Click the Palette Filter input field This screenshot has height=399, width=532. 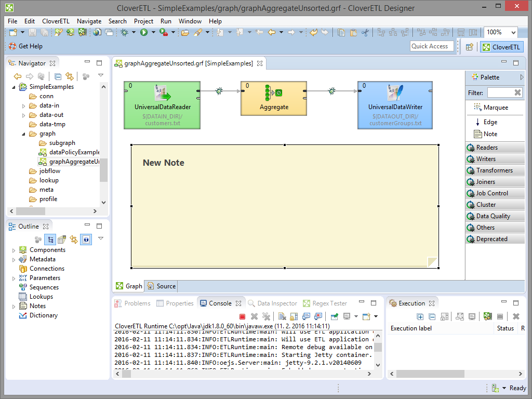coord(499,92)
